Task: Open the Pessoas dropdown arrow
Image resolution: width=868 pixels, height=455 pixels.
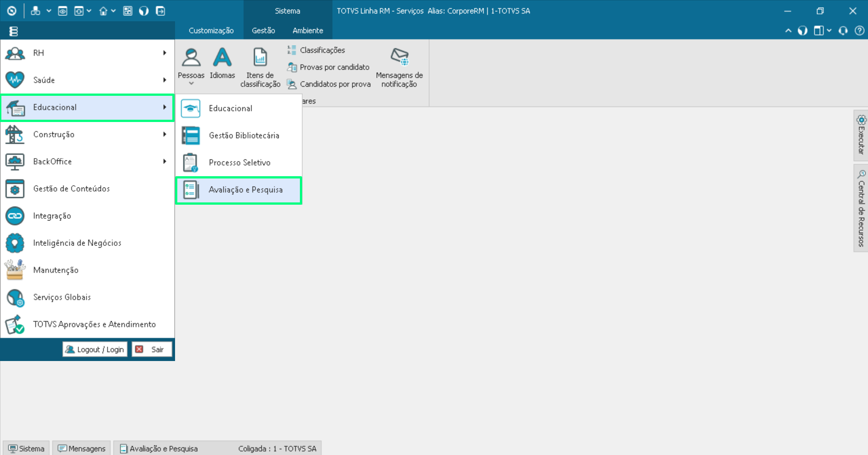Action: pos(191,84)
